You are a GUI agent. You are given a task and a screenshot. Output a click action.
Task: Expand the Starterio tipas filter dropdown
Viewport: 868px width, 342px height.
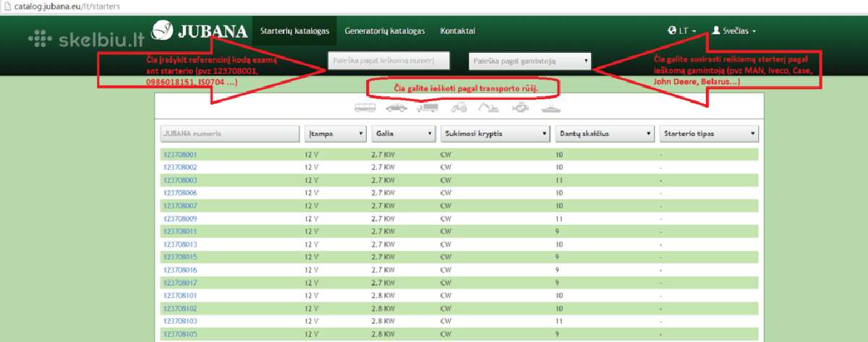point(709,134)
